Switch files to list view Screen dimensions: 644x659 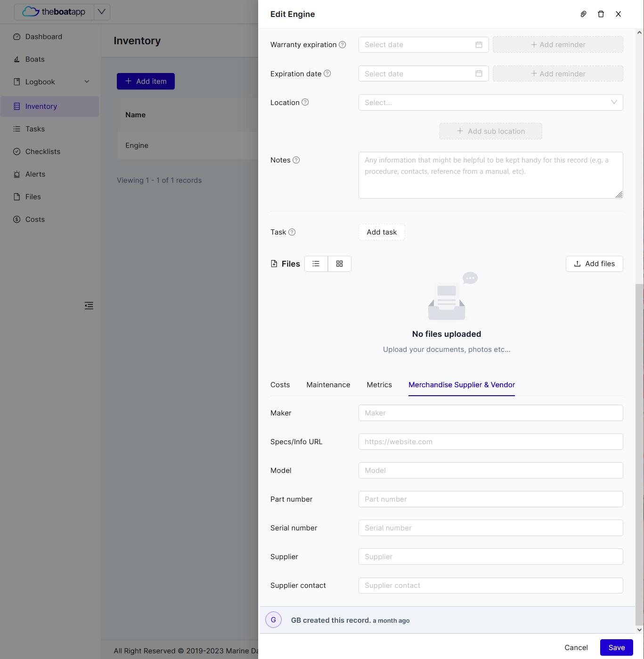coord(316,264)
